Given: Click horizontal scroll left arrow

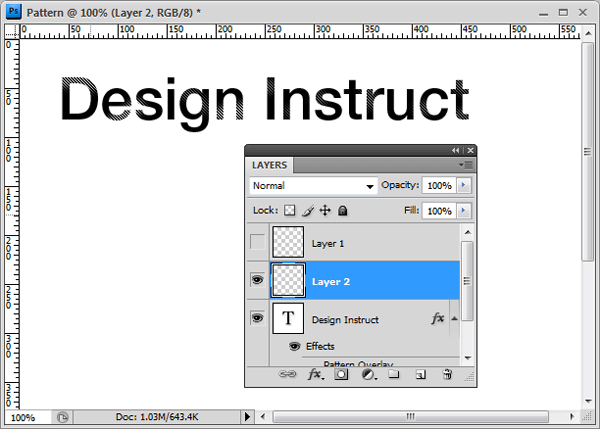Looking at the screenshot, I should coord(262,416).
